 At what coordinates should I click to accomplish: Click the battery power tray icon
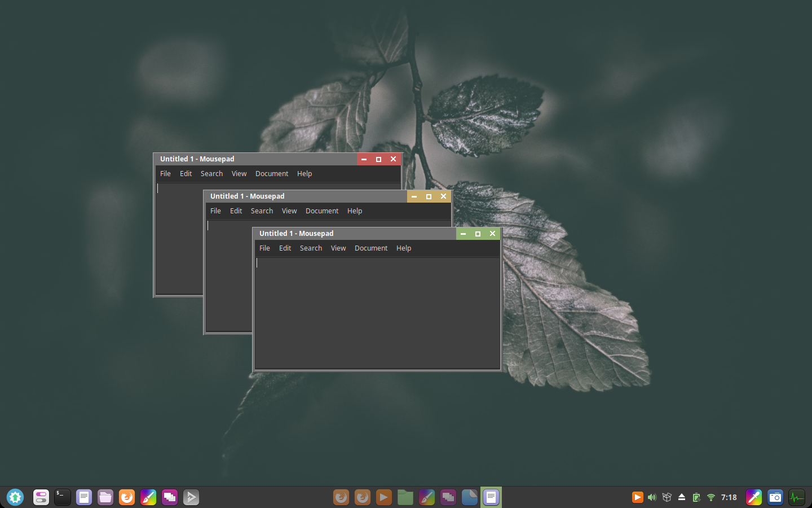[x=696, y=497]
